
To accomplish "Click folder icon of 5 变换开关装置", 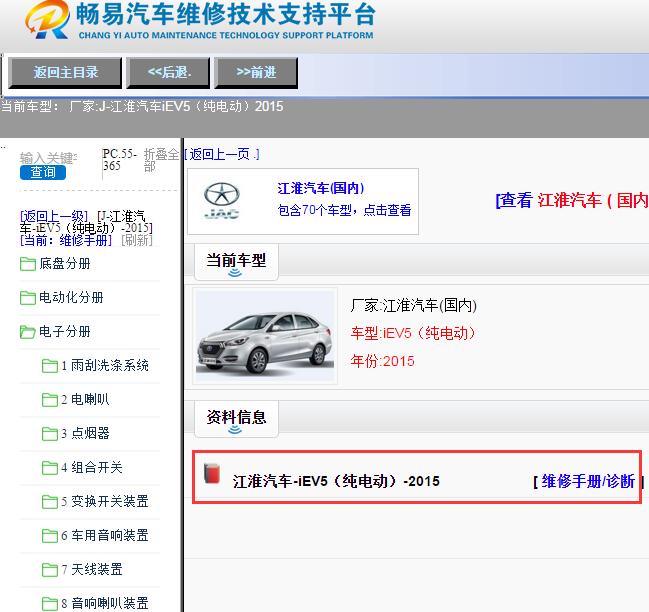I will 50,502.
